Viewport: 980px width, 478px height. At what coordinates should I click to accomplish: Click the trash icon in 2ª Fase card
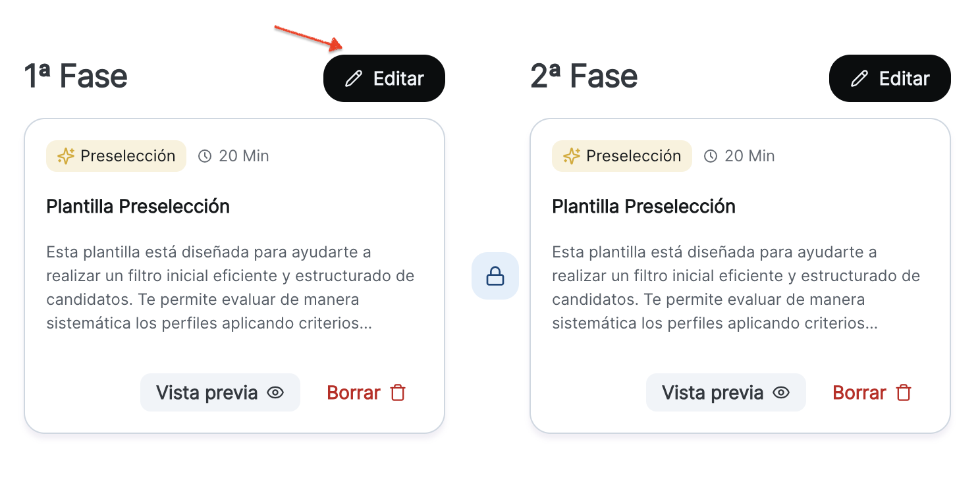pos(904,393)
